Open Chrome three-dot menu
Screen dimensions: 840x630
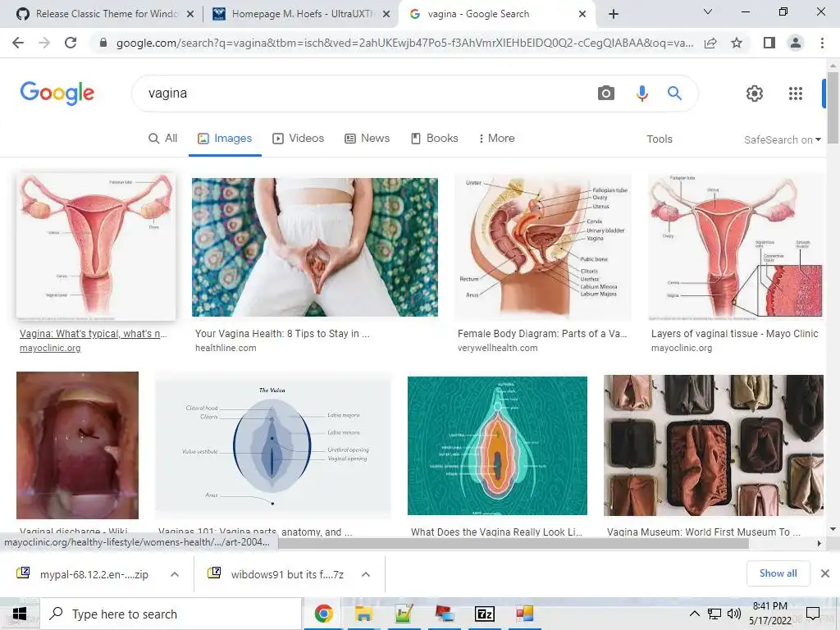coord(822,43)
